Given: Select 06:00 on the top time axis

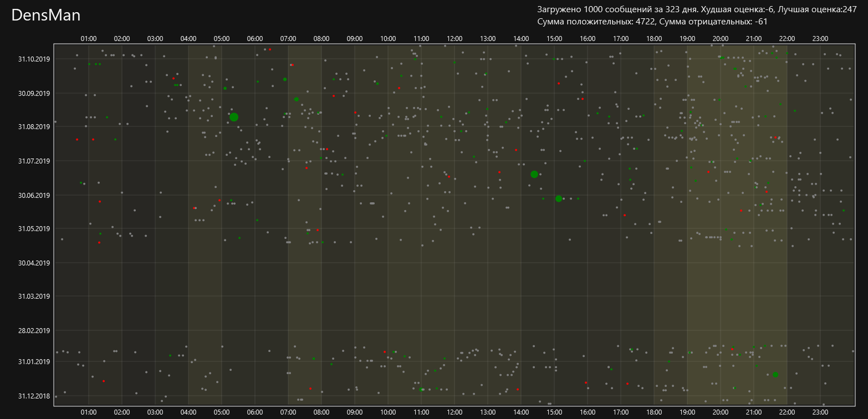Looking at the screenshot, I should pyautogui.click(x=255, y=39).
